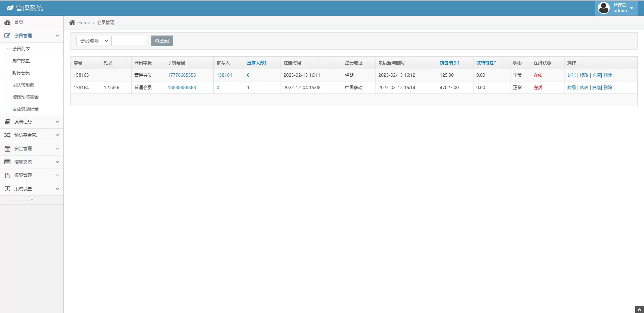Select 封停会员 submenu item

(x=21, y=73)
